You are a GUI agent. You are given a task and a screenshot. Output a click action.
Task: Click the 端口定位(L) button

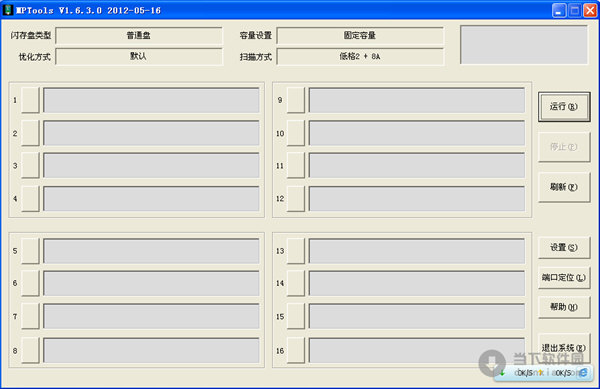click(564, 277)
